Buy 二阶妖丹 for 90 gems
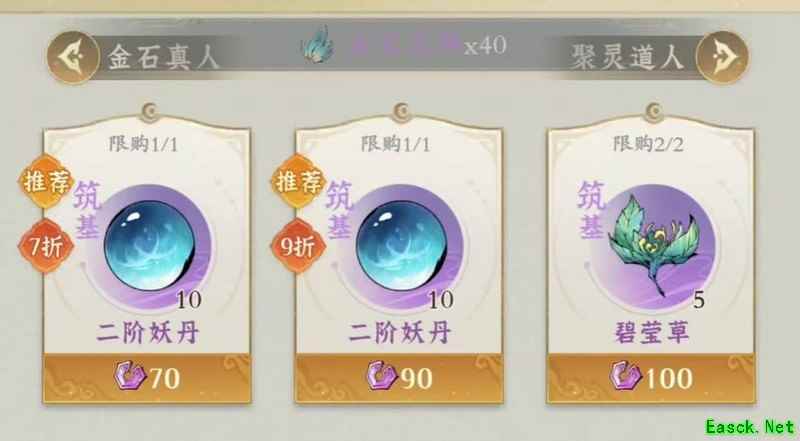Image resolution: width=800 pixels, height=441 pixels. coord(399,378)
